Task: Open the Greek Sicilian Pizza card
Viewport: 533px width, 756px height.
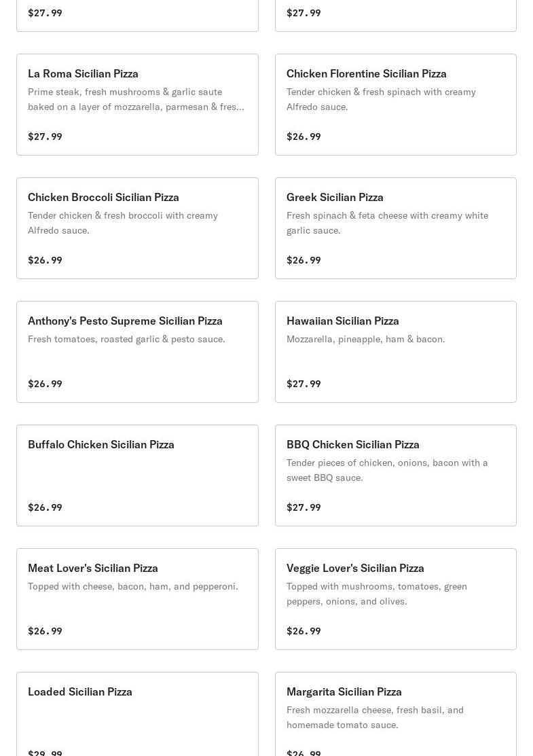Action: click(335, 197)
